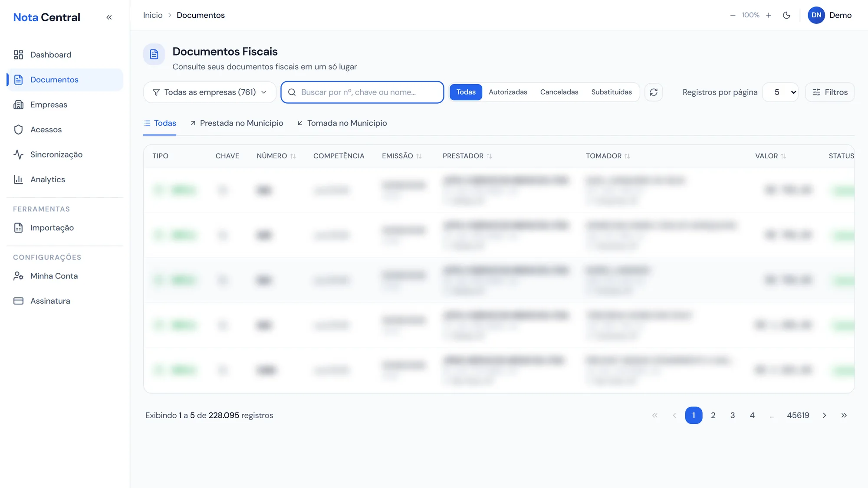Open Importação tool

point(65,228)
